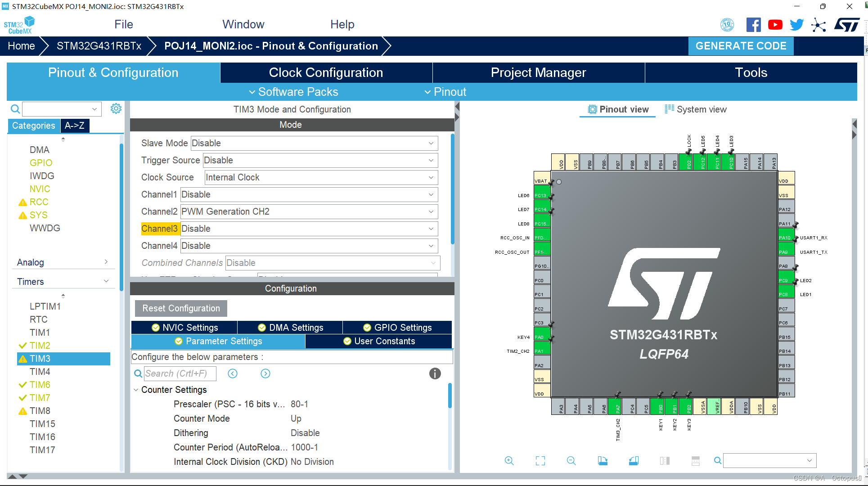
Task: Click the GENERATE CODE button
Action: (742, 46)
